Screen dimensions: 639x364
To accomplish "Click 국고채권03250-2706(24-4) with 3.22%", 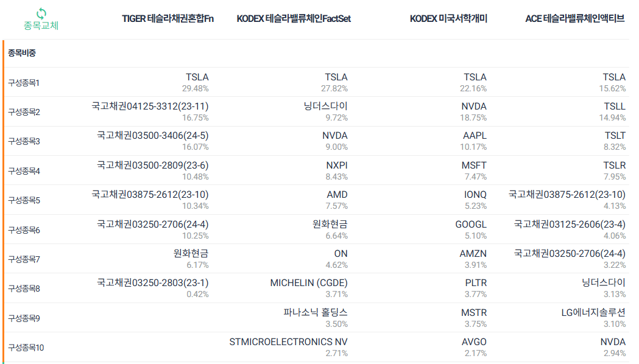I will 570,259.
